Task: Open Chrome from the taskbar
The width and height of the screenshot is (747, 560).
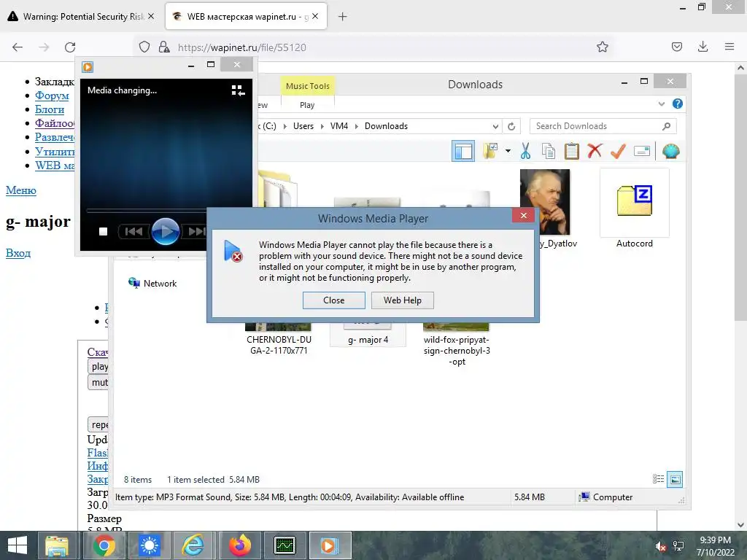Action: (104, 545)
